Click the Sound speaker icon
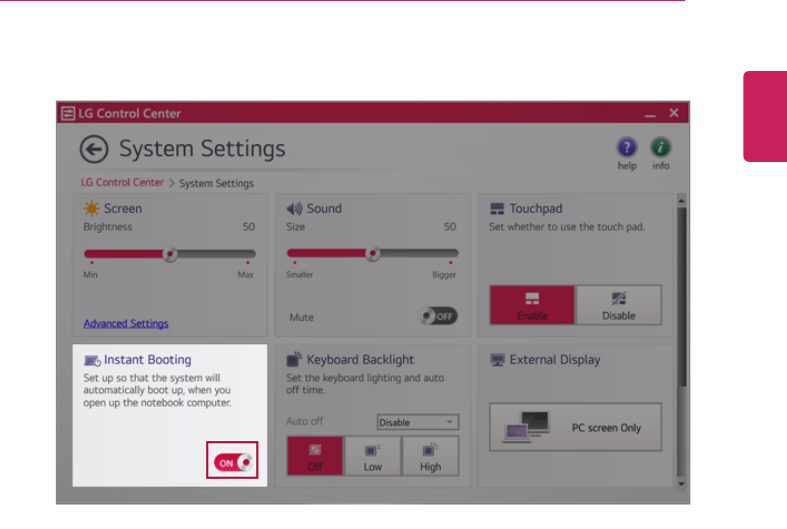The width and height of the screenshot is (787, 529). click(x=294, y=208)
